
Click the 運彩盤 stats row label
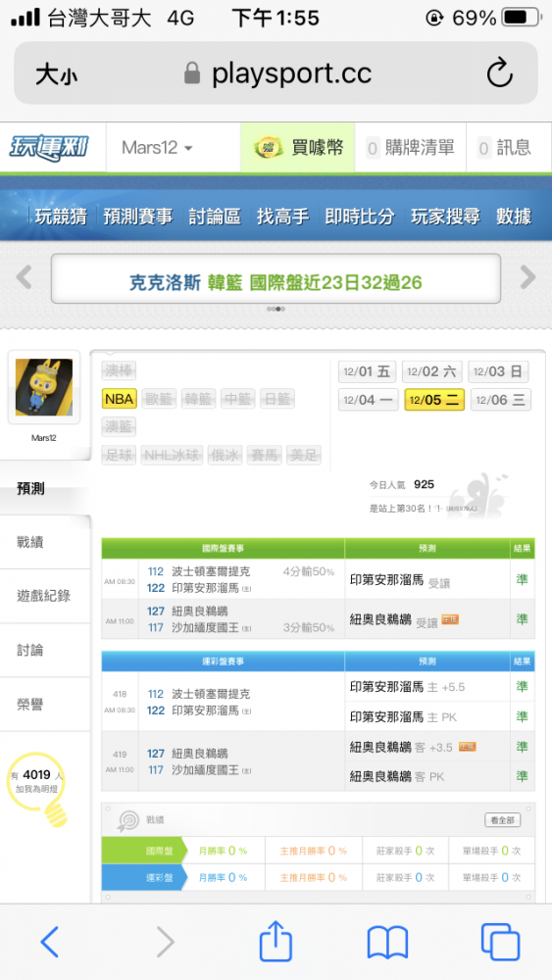[143, 877]
